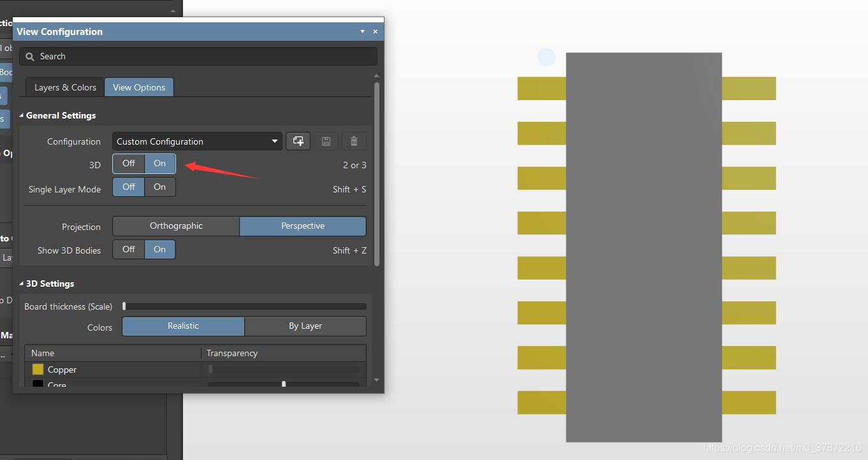Select Perspective projection

tap(303, 226)
